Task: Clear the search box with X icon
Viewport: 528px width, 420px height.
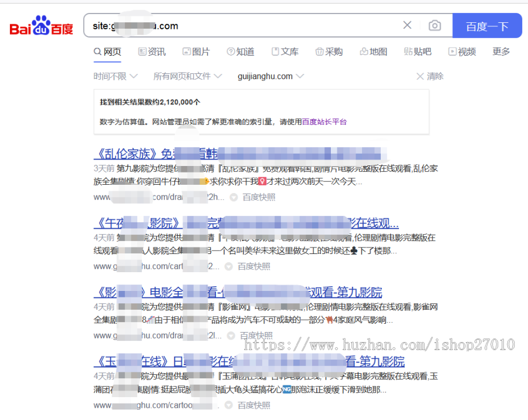Action: pos(407,25)
